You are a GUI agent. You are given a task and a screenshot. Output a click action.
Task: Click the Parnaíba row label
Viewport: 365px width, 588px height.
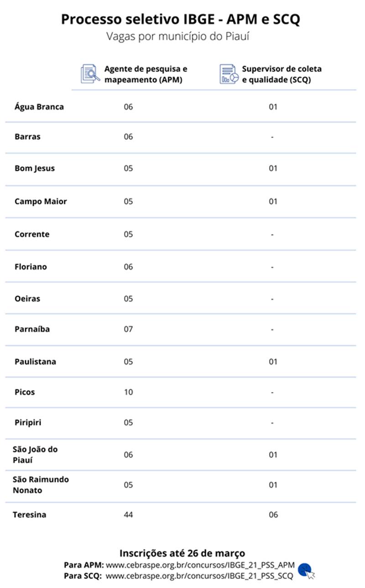(x=32, y=329)
